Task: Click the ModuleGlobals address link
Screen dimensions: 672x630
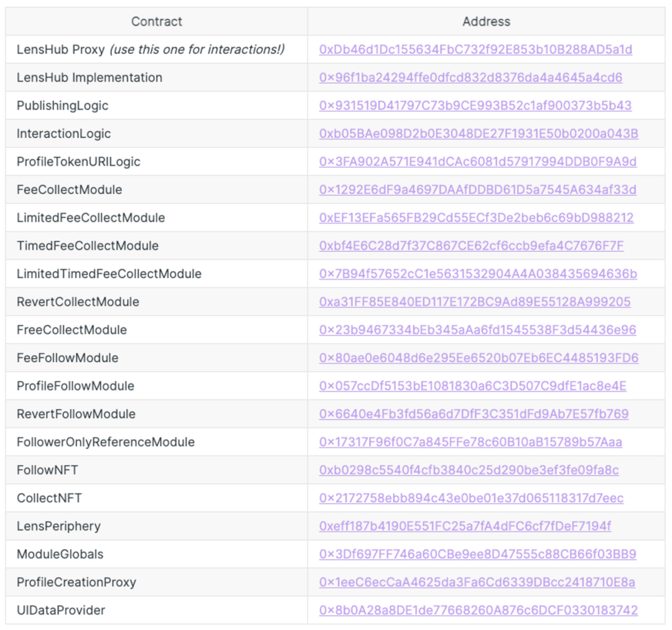Action: 477,555
